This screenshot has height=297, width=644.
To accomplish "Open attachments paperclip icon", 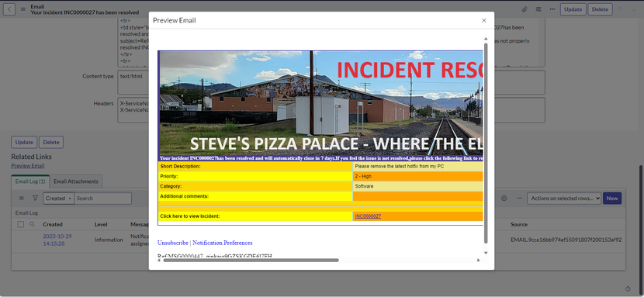I will coord(525,9).
